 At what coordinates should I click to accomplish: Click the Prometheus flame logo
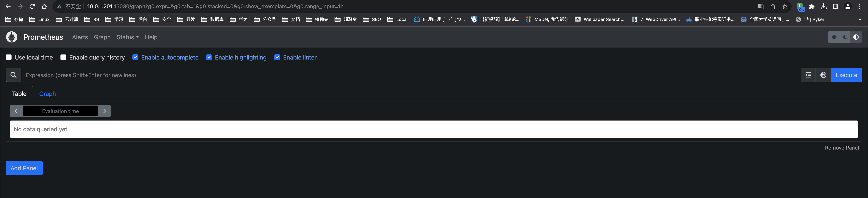pyautogui.click(x=12, y=37)
